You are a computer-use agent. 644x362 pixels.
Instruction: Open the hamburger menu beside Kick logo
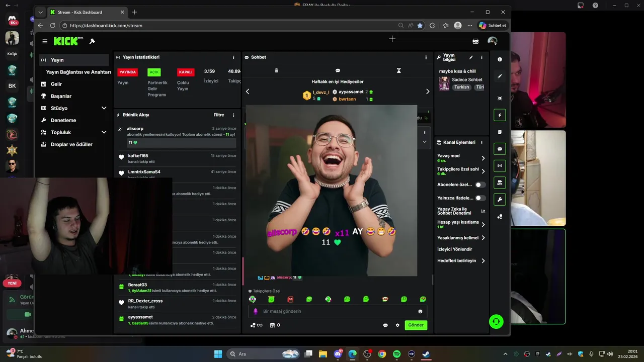(45, 41)
